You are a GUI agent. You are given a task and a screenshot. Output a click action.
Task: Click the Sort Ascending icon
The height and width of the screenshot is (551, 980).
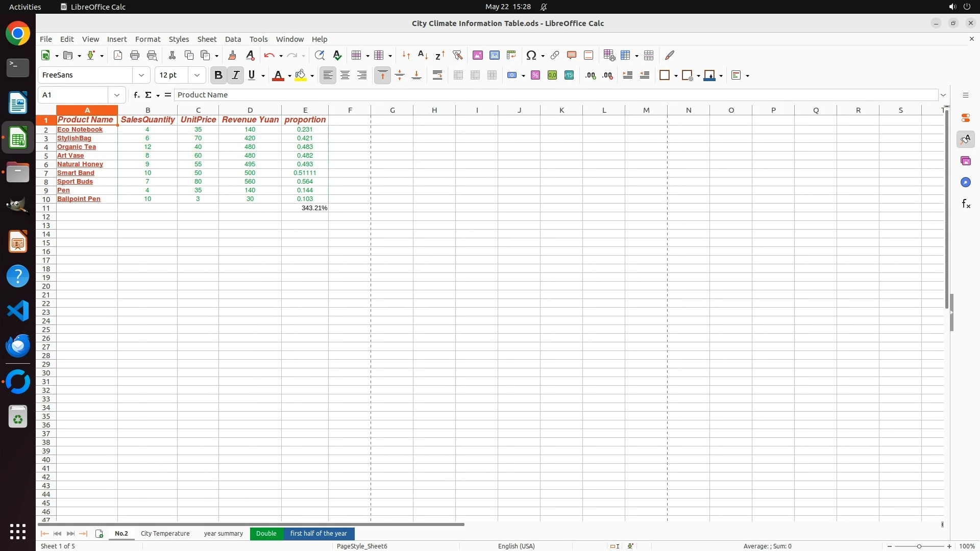[x=423, y=55]
